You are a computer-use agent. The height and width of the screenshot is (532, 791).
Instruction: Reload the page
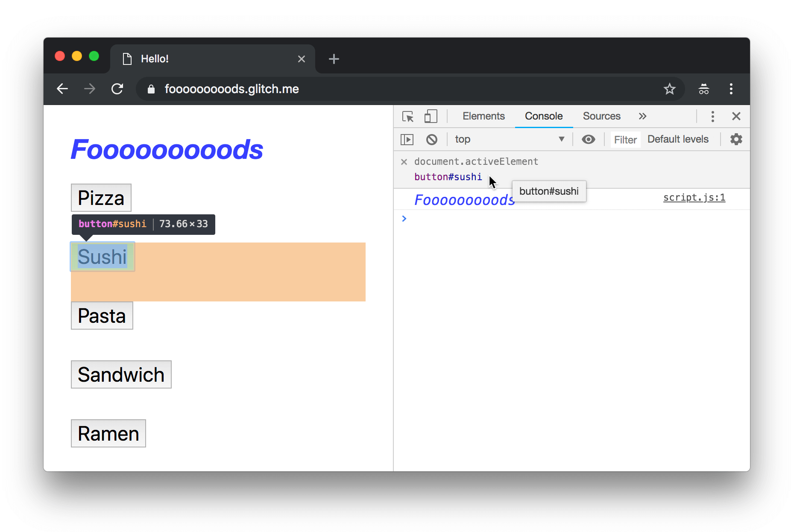(118, 89)
